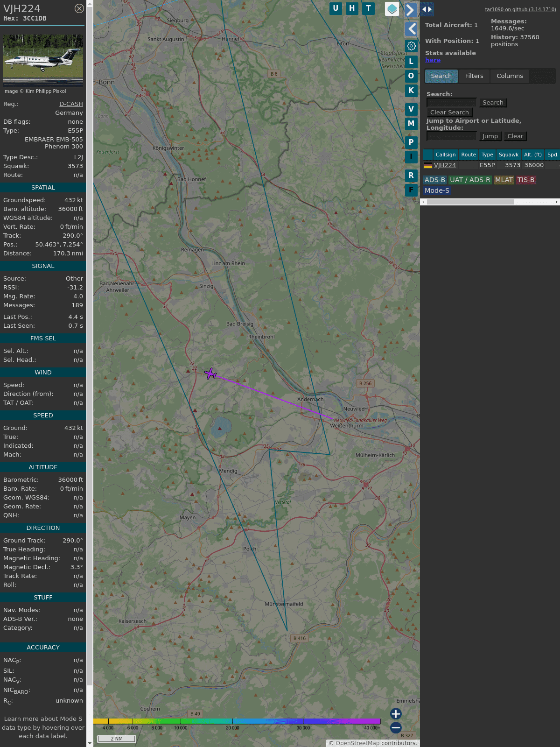
Task: Click the Search button beside the field
Action: coord(493,103)
